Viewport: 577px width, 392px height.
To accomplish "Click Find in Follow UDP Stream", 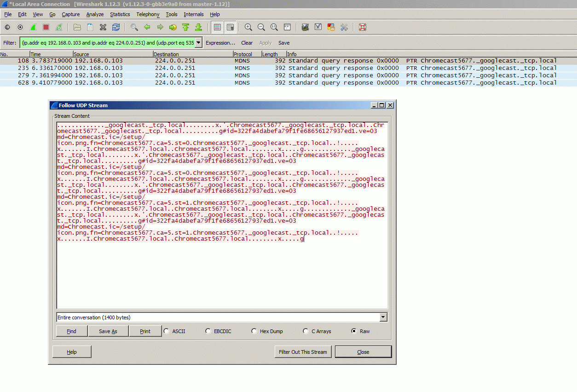I will click(x=72, y=331).
